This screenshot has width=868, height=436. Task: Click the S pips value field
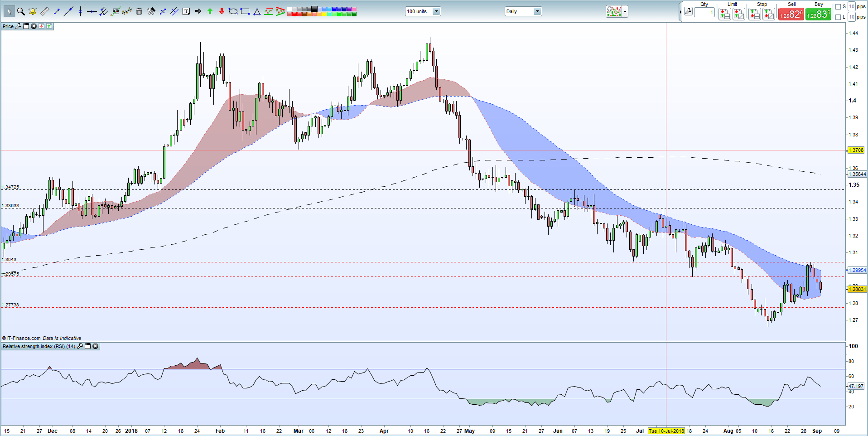(852, 6)
